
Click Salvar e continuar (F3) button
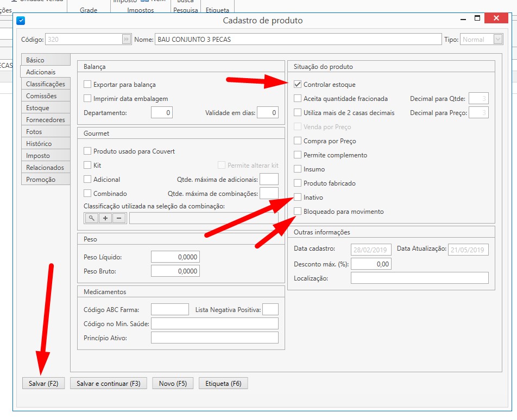(x=109, y=384)
